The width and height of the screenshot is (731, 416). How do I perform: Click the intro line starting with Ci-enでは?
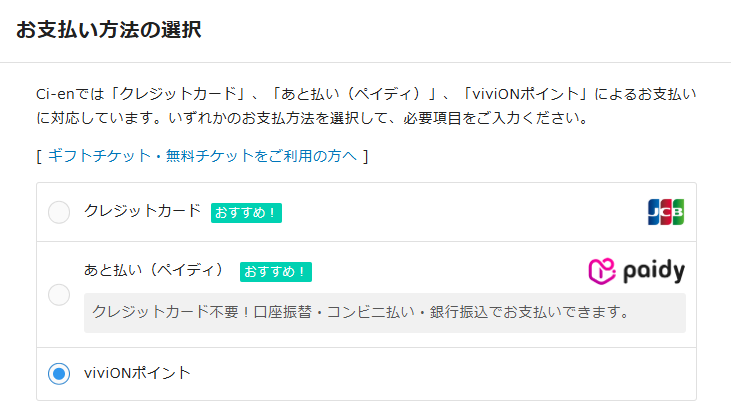365,94
